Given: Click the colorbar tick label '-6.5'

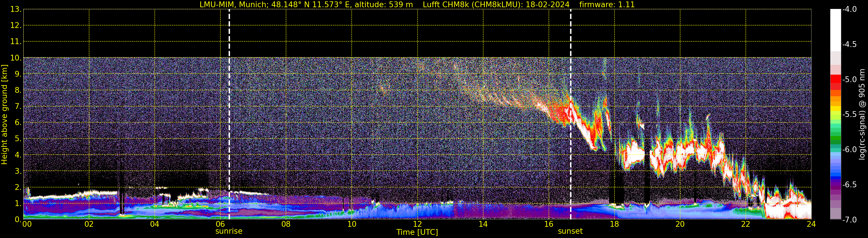Looking at the screenshot, I should pos(849,185).
